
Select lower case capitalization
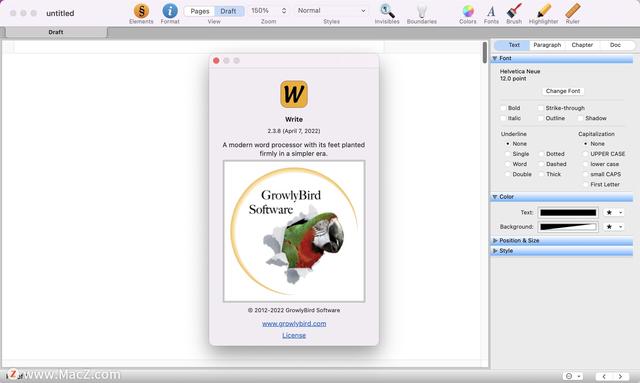585,164
